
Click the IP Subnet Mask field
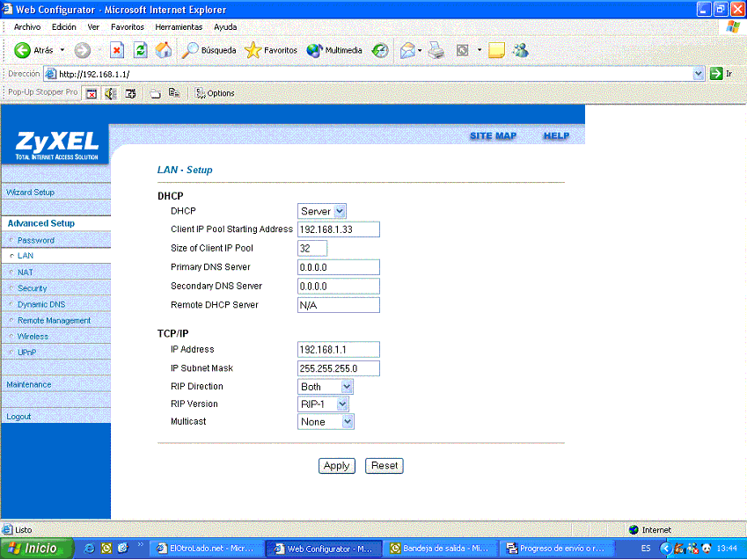339,368
